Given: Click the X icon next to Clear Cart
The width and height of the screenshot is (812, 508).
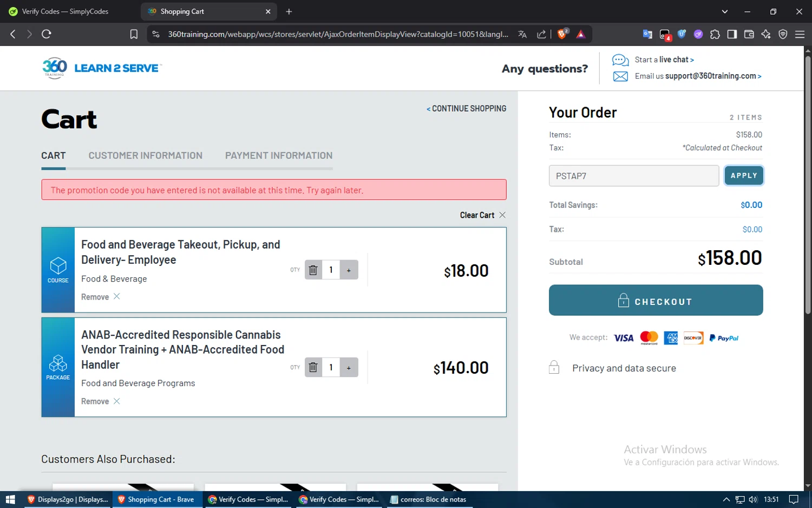Looking at the screenshot, I should [x=502, y=215].
